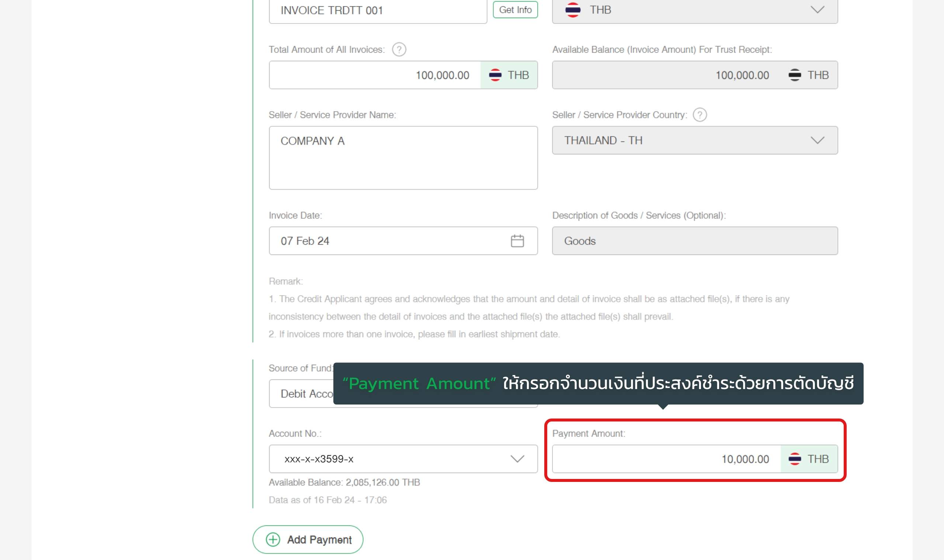
Task: Click Thai flag in Total Amount field
Action: tap(495, 75)
